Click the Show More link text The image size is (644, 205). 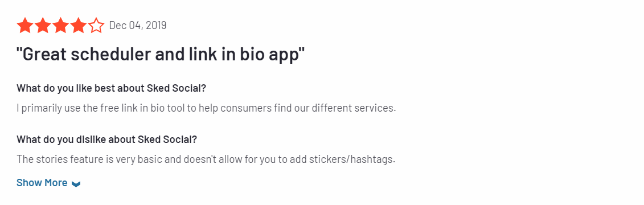42,183
